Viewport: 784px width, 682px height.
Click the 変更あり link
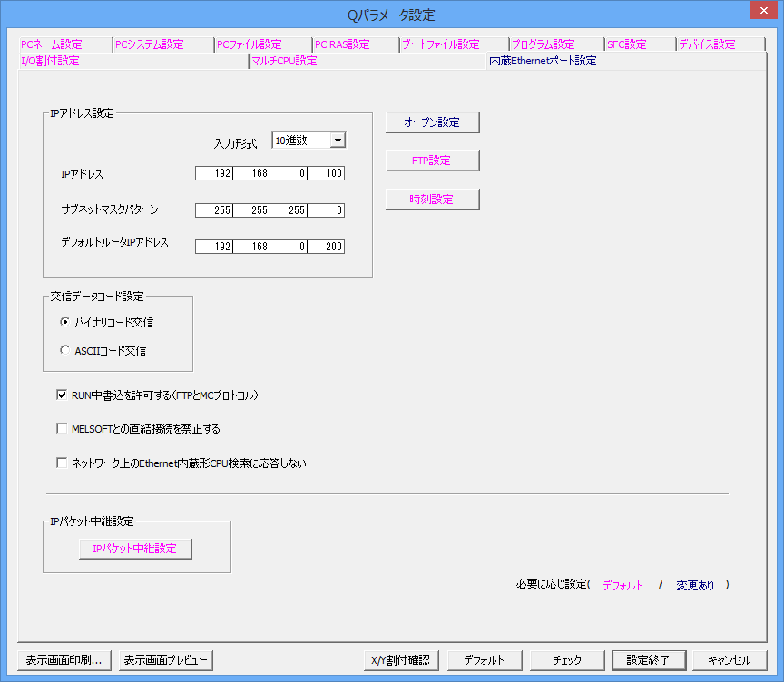(694, 585)
